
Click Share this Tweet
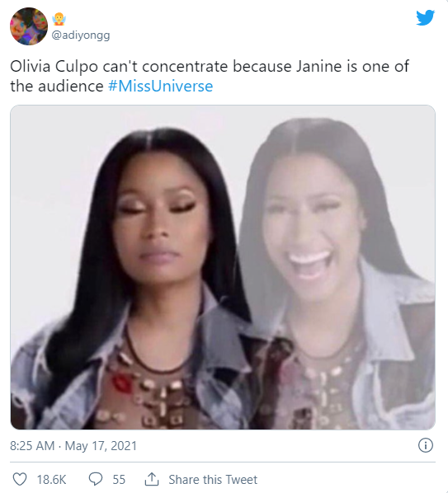(213, 480)
